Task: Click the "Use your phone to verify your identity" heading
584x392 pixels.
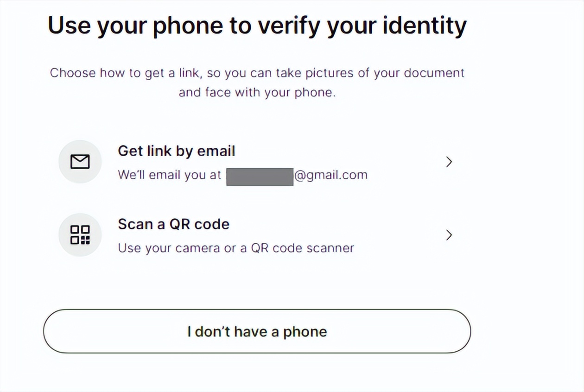Action: click(257, 25)
